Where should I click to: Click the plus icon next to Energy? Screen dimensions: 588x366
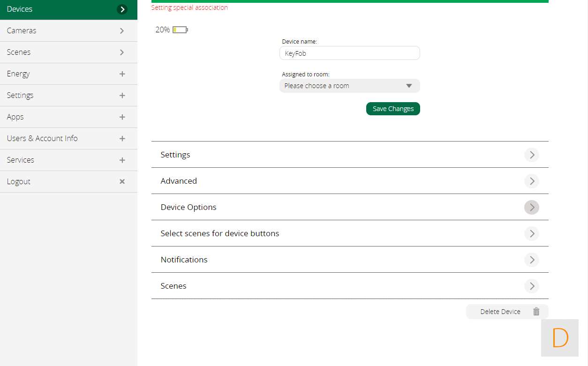122,74
